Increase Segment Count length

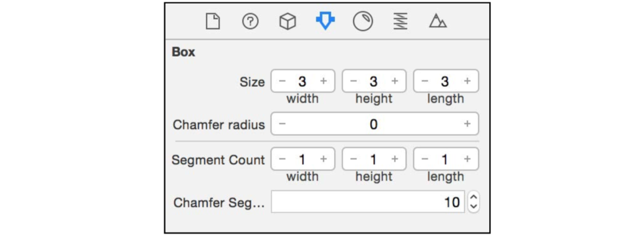(x=467, y=159)
